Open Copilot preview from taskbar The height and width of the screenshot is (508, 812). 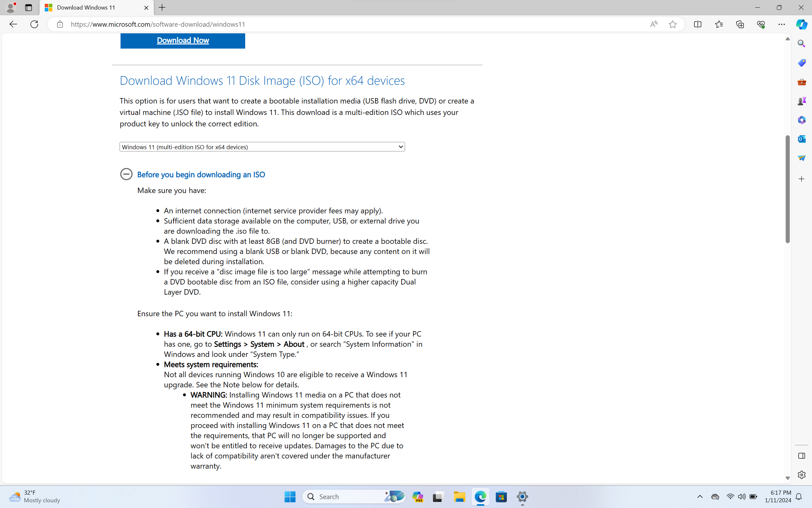(417, 497)
